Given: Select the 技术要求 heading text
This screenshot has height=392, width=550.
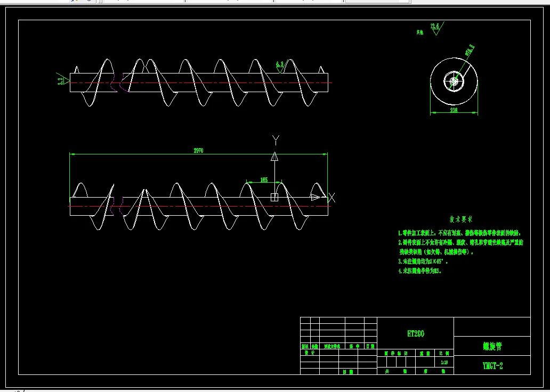Looking at the screenshot, I should (x=461, y=219).
